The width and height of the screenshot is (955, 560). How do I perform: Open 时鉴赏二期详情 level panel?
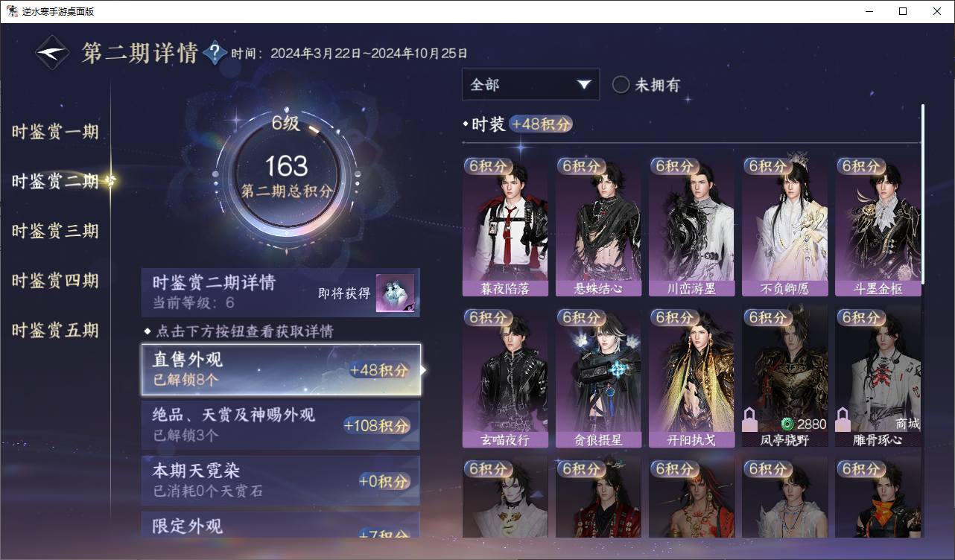coord(281,293)
